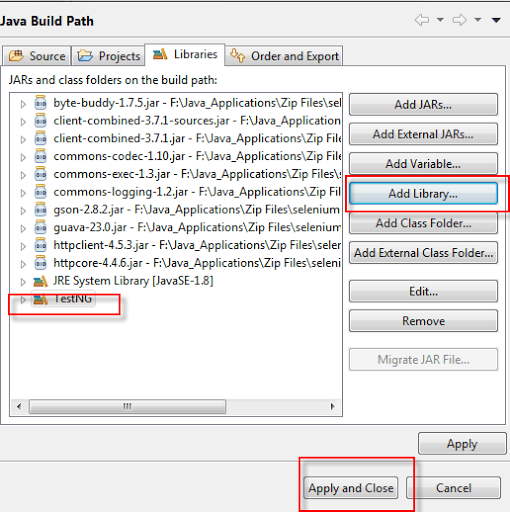Expand the TestNG library node
This screenshot has height=512, width=510.
pyautogui.click(x=23, y=300)
